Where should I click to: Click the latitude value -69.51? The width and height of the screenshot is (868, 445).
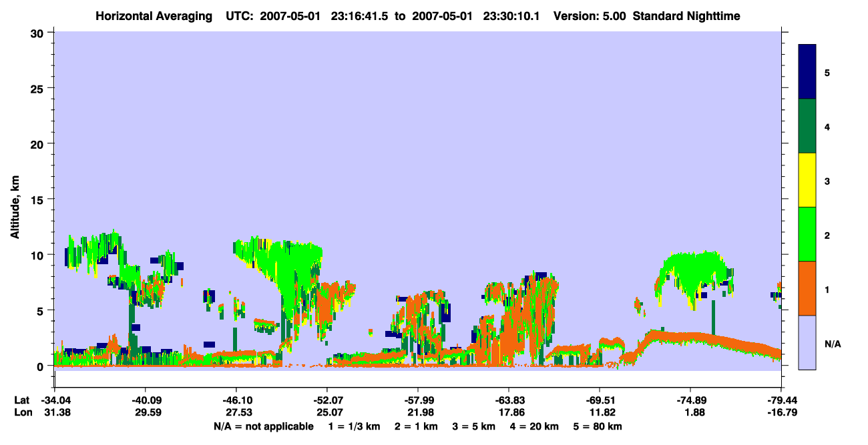pos(600,400)
